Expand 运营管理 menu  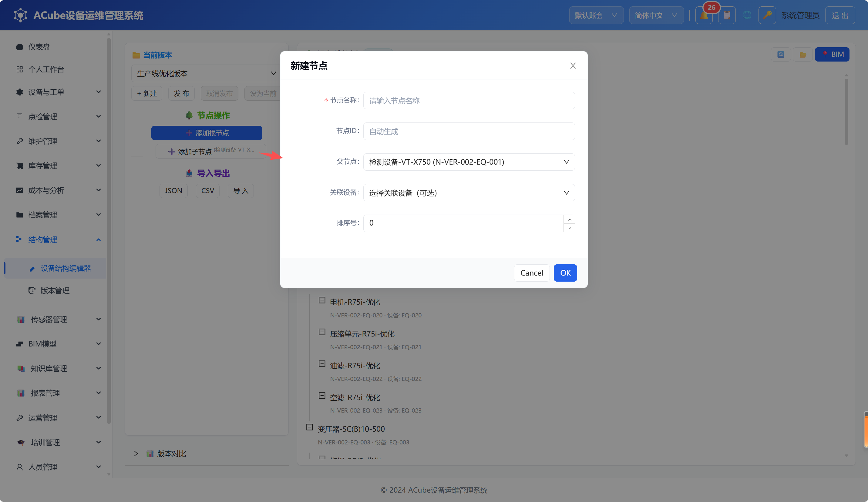pyautogui.click(x=55, y=418)
